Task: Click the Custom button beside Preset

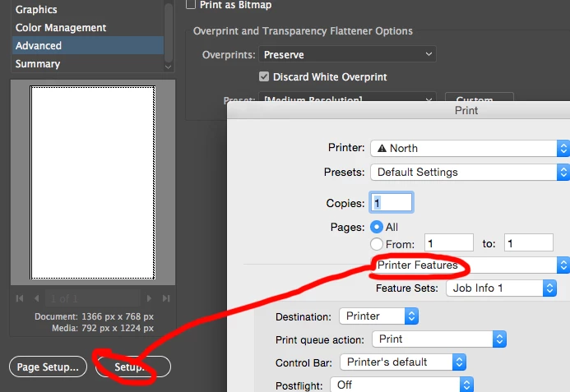Action: pyautogui.click(x=480, y=97)
